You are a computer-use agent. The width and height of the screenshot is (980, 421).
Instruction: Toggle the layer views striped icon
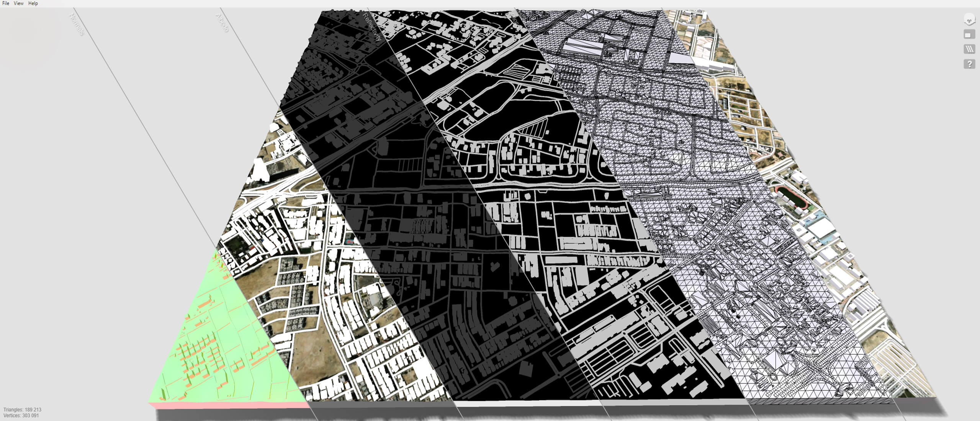pyautogui.click(x=969, y=49)
